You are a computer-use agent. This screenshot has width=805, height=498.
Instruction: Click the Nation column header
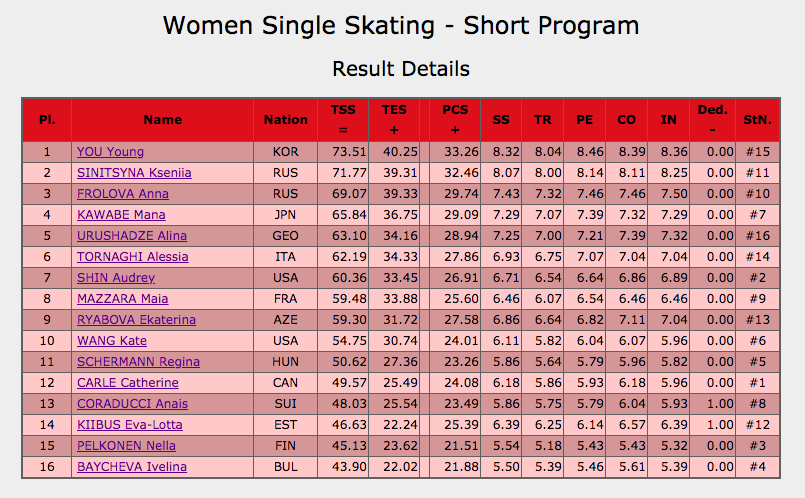285,120
